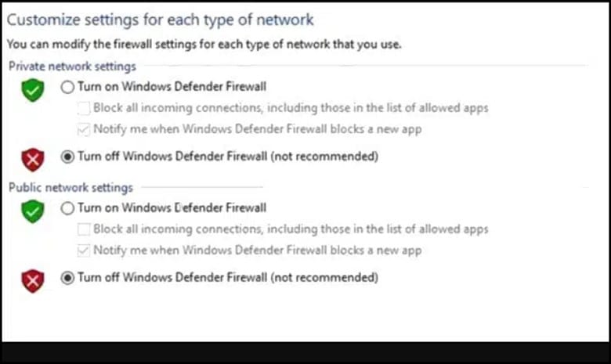Check Block all incoming connections under public settings

click(x=83, y=229)
